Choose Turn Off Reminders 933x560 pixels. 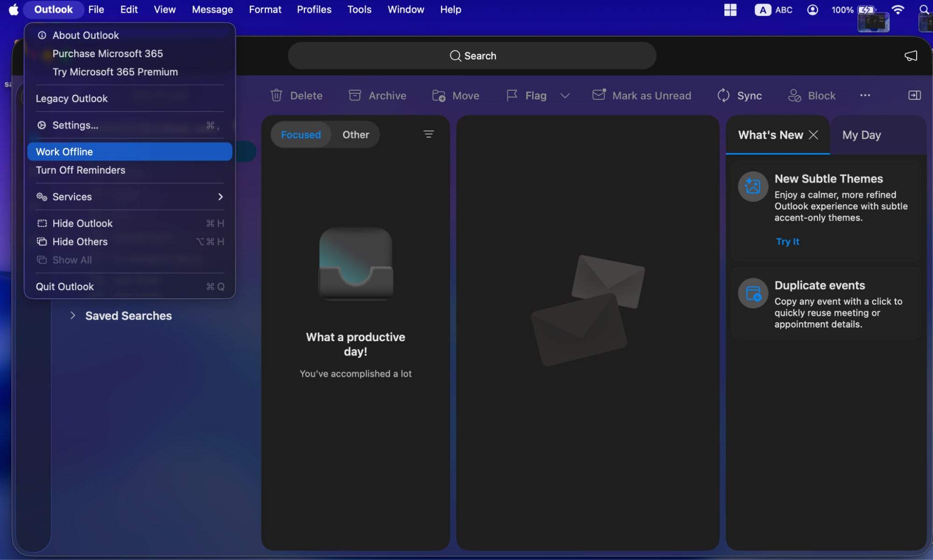130,170
